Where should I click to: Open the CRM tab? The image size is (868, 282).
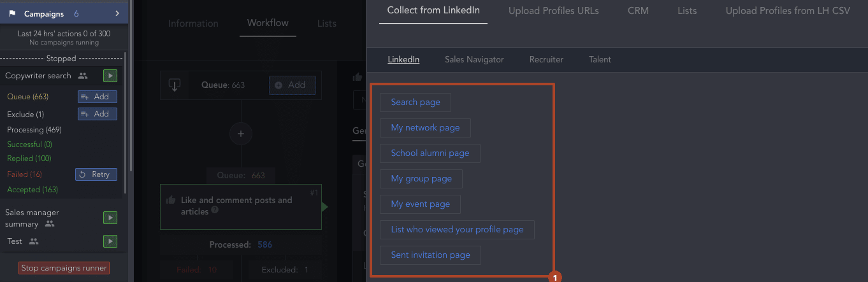[x=638, y=10]
